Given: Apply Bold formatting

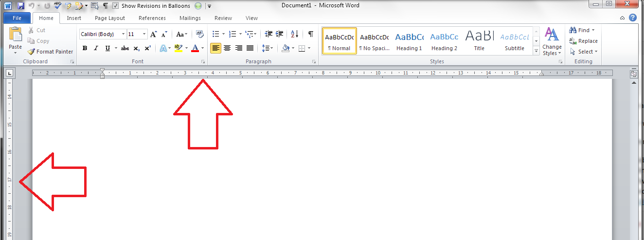Looking at the screenshot, I should [x=85, y=48].
